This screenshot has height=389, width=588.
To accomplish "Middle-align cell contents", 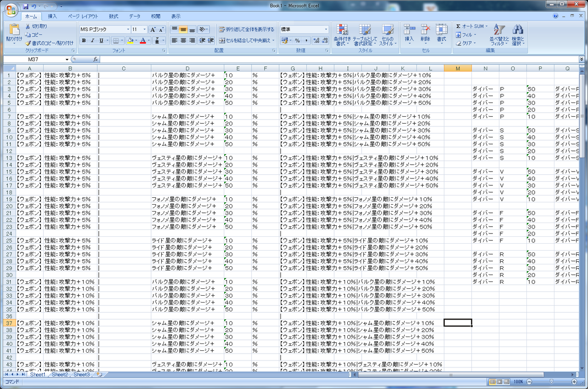I will tap(183, 29).
